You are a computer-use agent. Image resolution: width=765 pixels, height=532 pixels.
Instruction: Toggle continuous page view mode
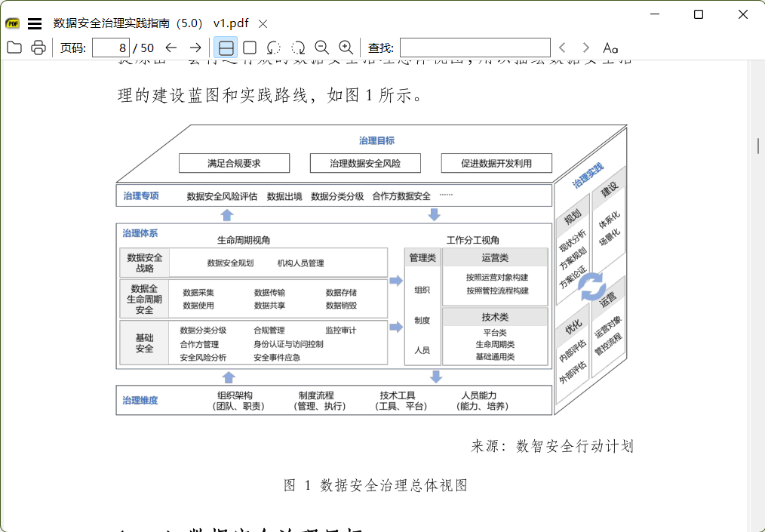coord(226,48)
